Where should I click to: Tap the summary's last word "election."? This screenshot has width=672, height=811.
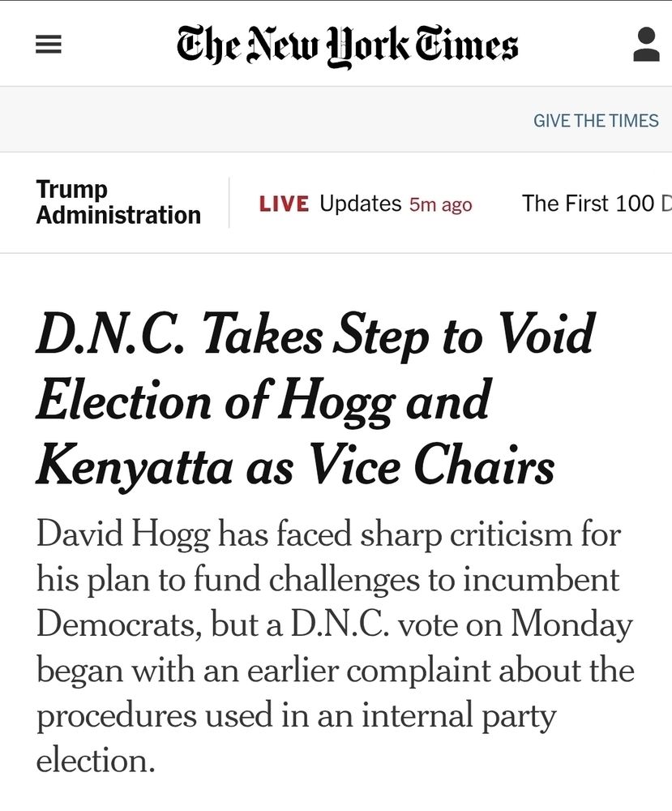[x=95, y=761]
